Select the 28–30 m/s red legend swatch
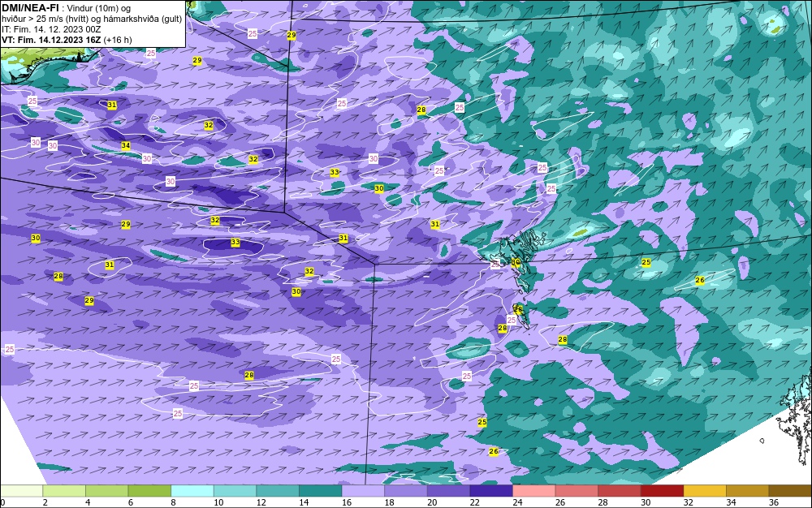This screenshot has width=812, height=508. point(620,491)
